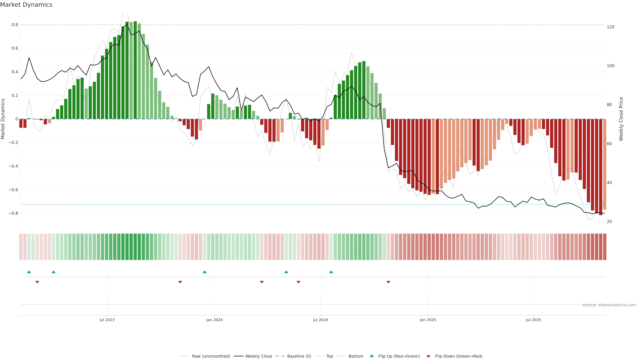Click red triangle icon in Flip Down legend
Screen dimensions: 644x362
click(x=428, y=356)
